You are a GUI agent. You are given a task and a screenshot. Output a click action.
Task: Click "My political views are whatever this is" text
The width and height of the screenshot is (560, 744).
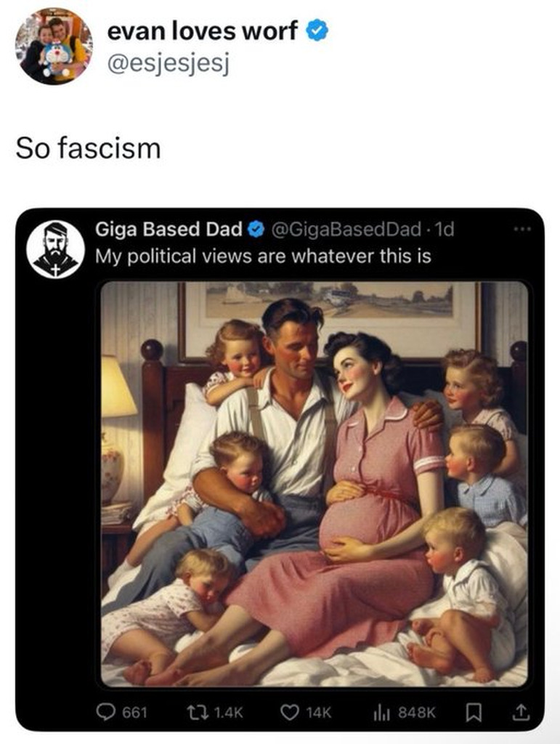click(x=263, y=256)
